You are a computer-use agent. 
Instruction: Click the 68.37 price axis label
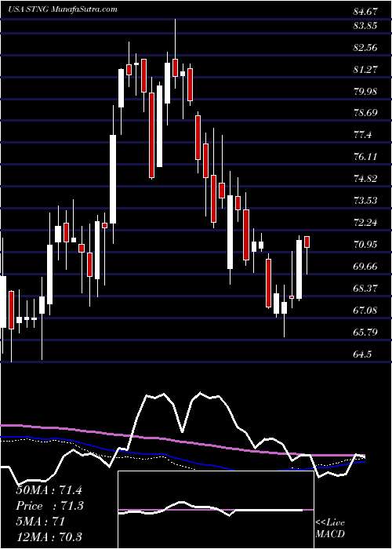[366, 288]
